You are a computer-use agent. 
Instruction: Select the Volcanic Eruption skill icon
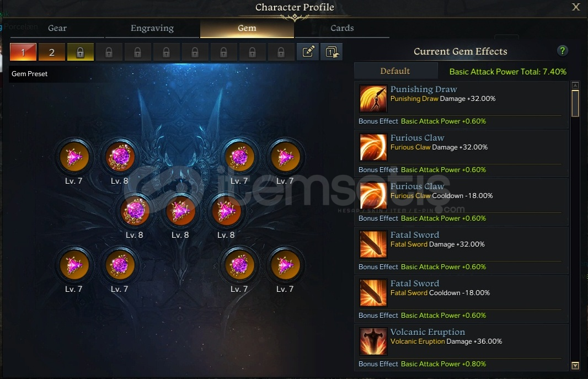373,341
